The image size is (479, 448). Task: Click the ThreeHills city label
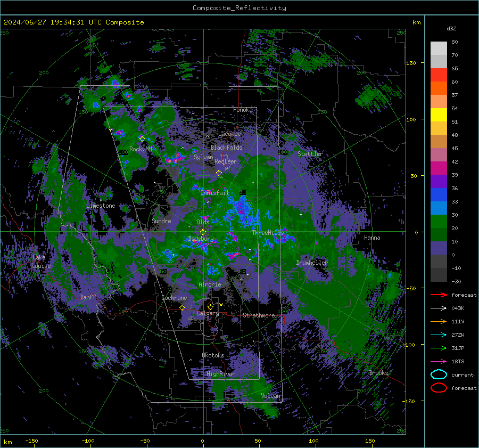[268, 233]
